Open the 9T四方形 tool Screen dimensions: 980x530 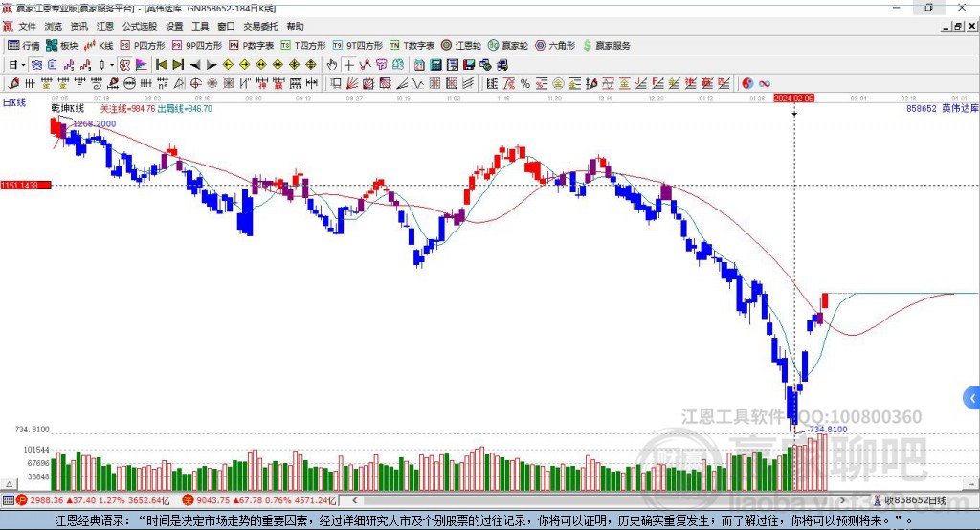pyautogui.click(x=358, y=46)
